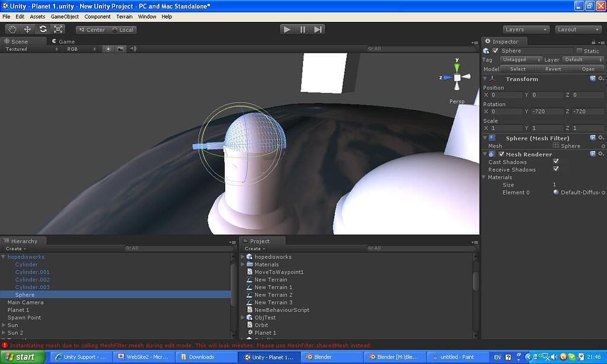Viewport: 607px width, 364px height.
Task: Select the Move tool
Action: pyautogui.click(x=27, y=29)
